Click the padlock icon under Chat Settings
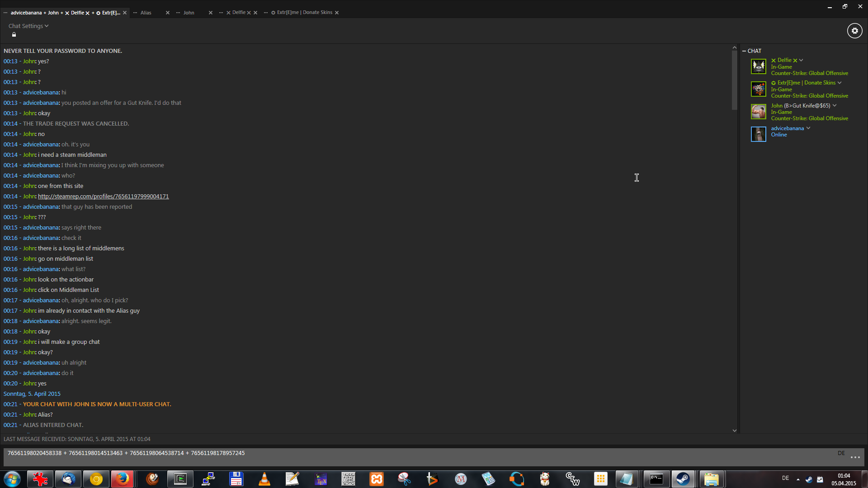Screen dimensions: 868x488 click(x=14, y=35)
